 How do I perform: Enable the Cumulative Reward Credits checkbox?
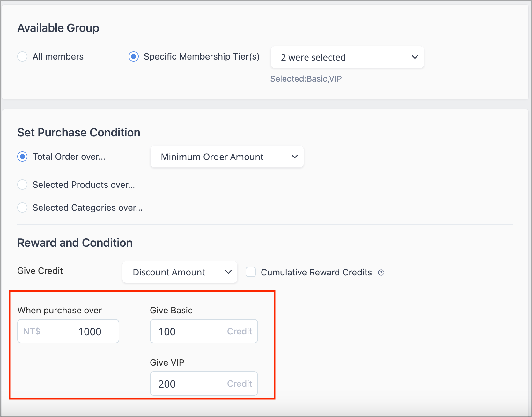click(x=251, y=272)
